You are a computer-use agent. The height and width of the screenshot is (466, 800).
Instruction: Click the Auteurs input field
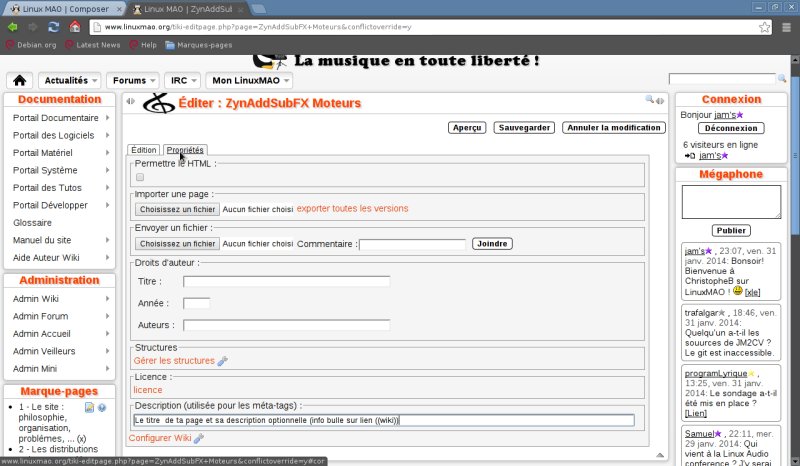point(286,325)
